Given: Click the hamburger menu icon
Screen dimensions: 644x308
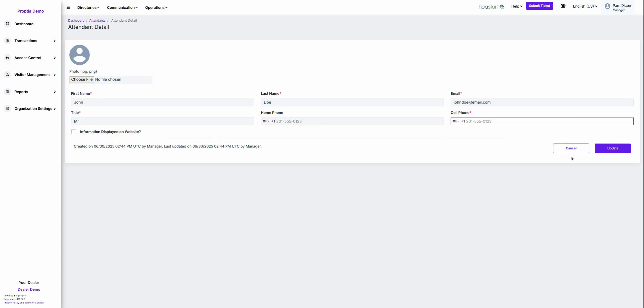Looking at the screenshot, I should pyautogui.click(x=68, y=7).
